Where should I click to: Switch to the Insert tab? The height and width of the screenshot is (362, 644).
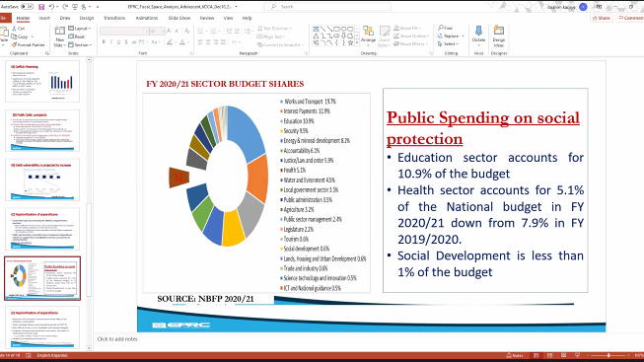point(44,18)
